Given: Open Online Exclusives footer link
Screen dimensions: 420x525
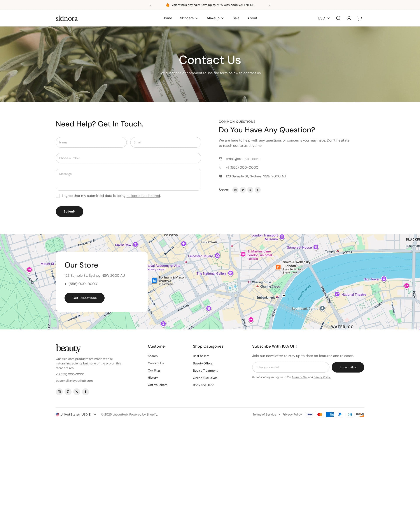Looking at the screenshot, I should click(205, 378).
